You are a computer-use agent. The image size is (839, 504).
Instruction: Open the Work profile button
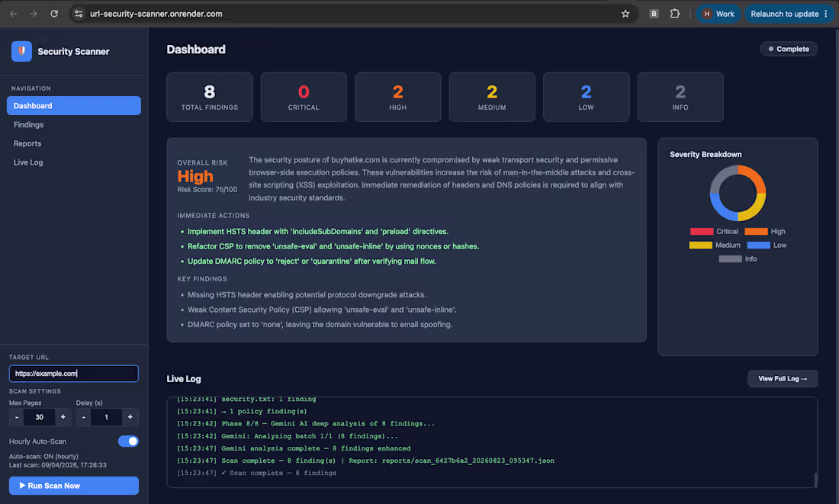(718, 14)
